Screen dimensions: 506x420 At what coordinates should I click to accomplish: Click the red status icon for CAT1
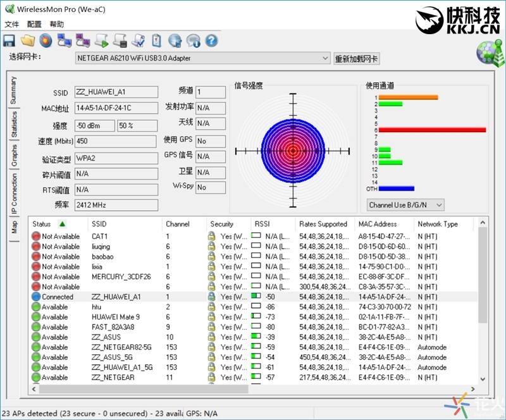tap(36, 237)
